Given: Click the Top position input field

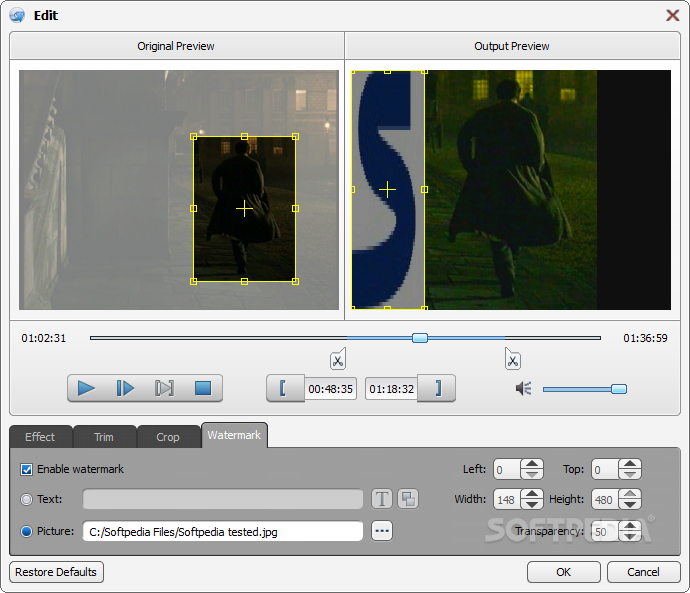Looking at the screenshot, I should click(x=605, y=469).
